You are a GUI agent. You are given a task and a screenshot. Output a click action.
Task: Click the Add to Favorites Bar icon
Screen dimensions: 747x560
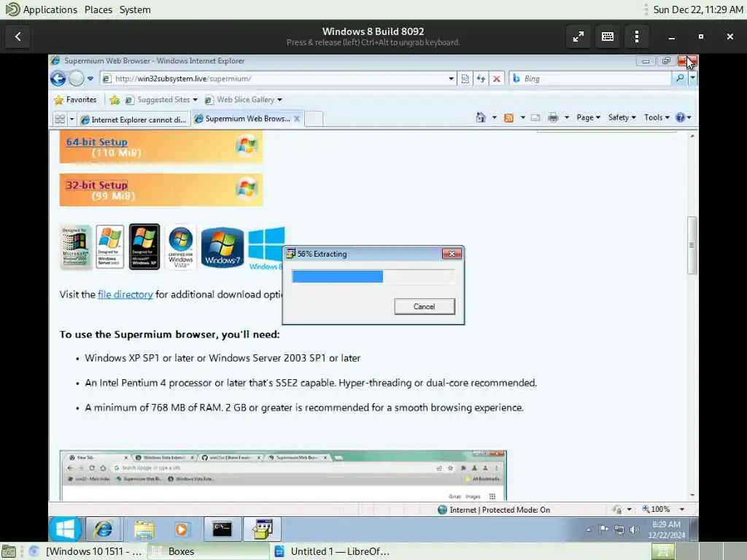pyautogui.click(x=115, y=99)
